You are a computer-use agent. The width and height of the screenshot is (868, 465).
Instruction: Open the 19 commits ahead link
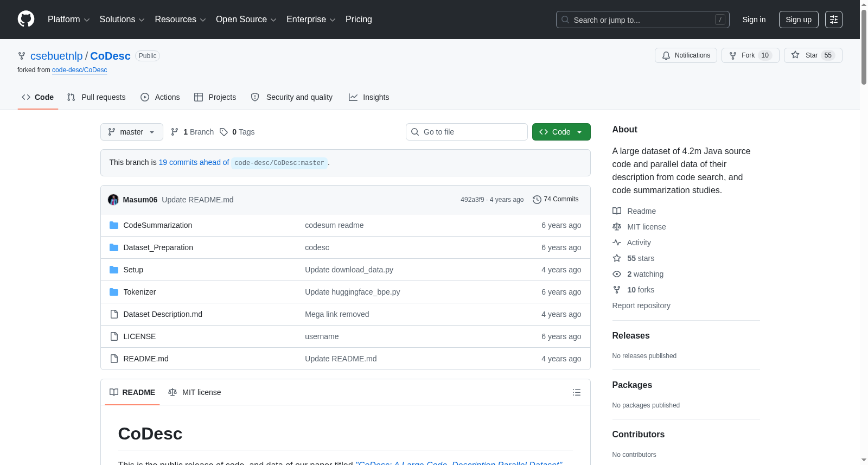click(x=194, y=162)
